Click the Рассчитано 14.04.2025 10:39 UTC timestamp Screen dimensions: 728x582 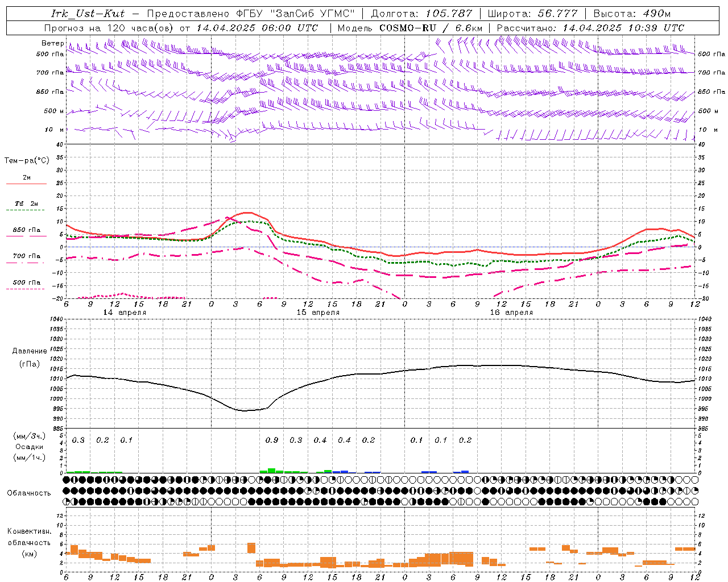coord(590,28)
